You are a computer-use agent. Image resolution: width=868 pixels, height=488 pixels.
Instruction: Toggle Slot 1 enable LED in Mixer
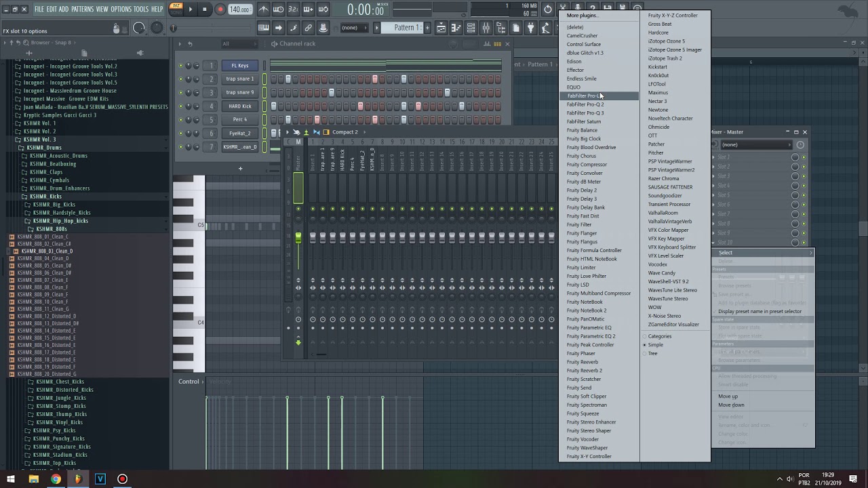point(804,157)
